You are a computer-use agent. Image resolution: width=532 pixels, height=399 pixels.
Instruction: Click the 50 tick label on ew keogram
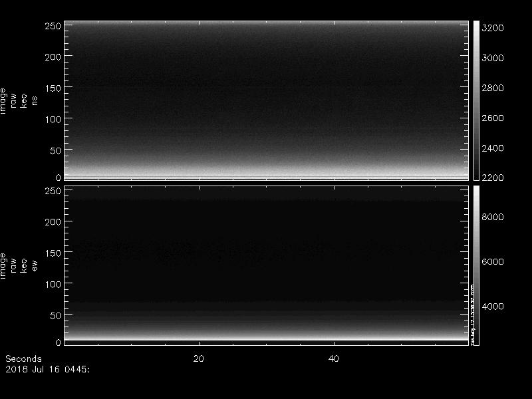(55, 315)
